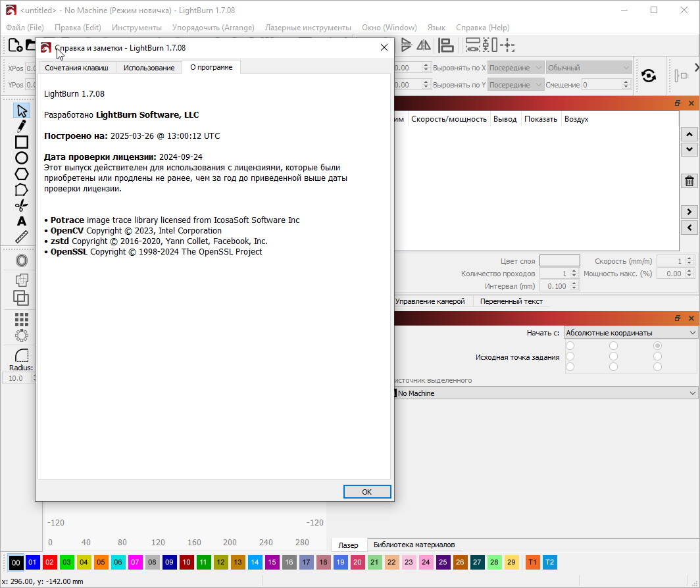The width and height of the screenshot is (700, 588).
Task: Select the top-center job origin radio
Action: point(613,345)
